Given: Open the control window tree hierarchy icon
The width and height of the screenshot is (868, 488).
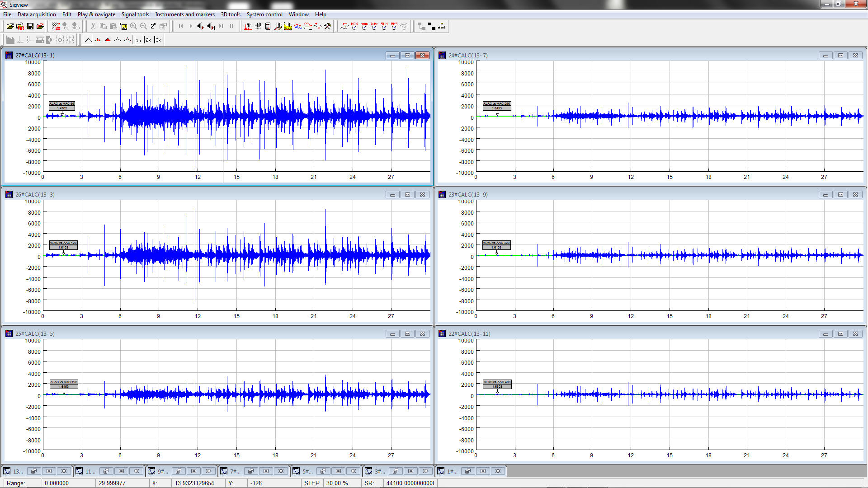Looking at the screenshot, I should point(441,26).
